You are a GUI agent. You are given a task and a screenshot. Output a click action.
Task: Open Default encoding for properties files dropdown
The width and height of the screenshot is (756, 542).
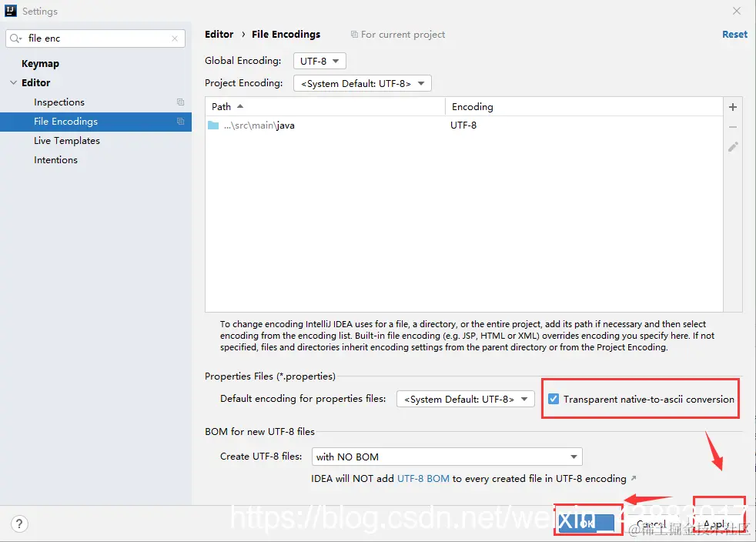click(x=465, y=399)
